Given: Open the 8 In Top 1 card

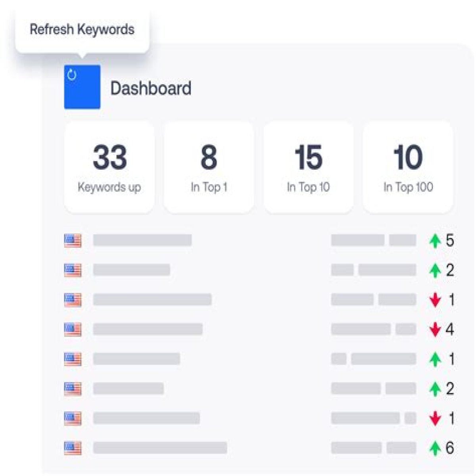Looking at the screenshot, I should click(x=209, y=167).
